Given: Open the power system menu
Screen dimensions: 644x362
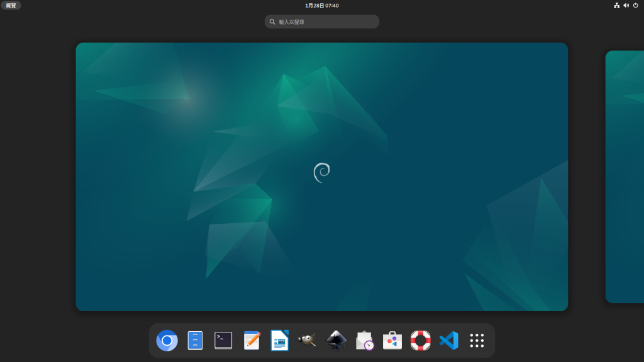Looking at the screenshot, I should (635, 6).
